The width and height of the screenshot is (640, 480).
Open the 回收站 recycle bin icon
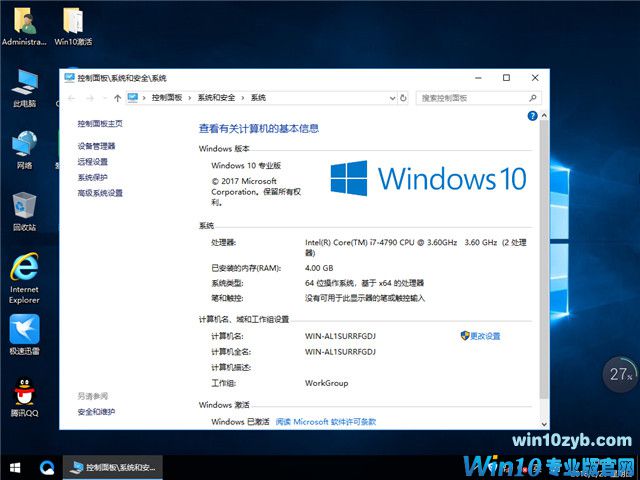point(24,210)
